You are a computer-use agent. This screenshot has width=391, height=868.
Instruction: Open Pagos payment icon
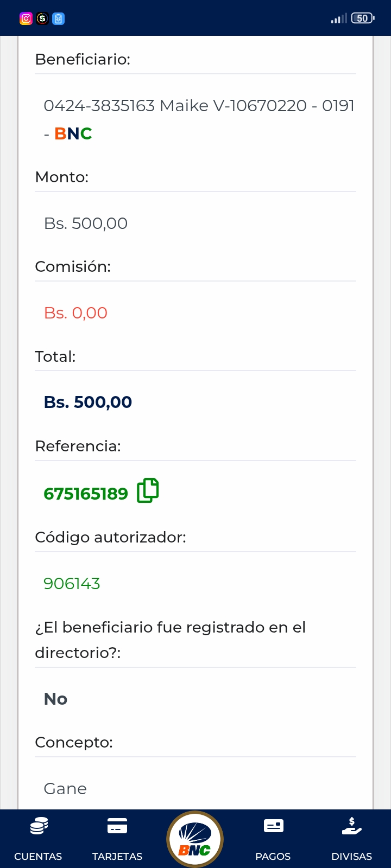(x=273, y=826)
